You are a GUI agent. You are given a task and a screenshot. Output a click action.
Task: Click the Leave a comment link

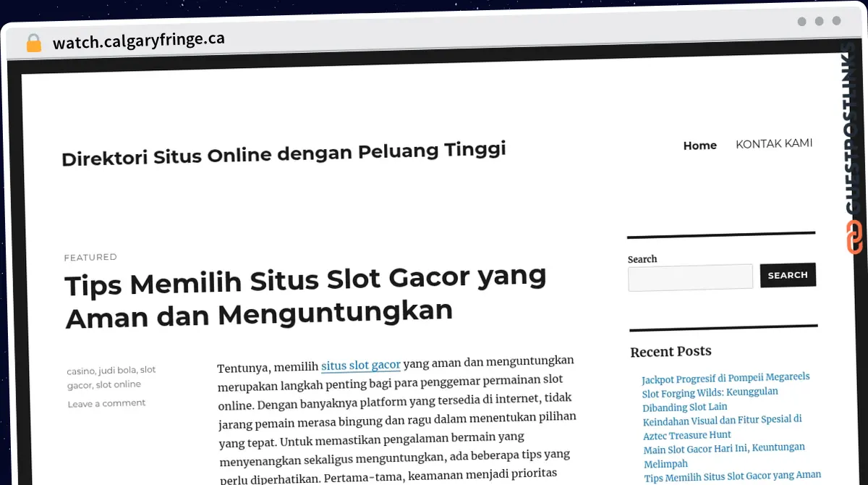pyautogui.click(x=106, y=403)
